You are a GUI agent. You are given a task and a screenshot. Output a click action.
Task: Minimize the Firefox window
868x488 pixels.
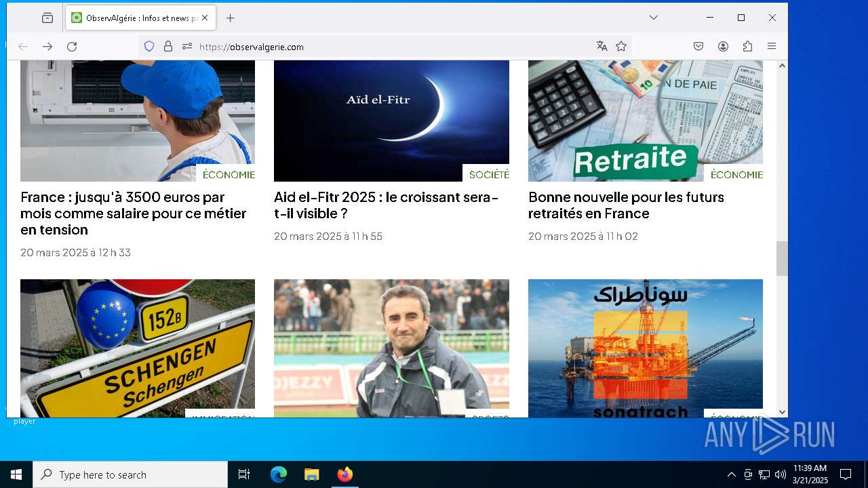point(710,18)
